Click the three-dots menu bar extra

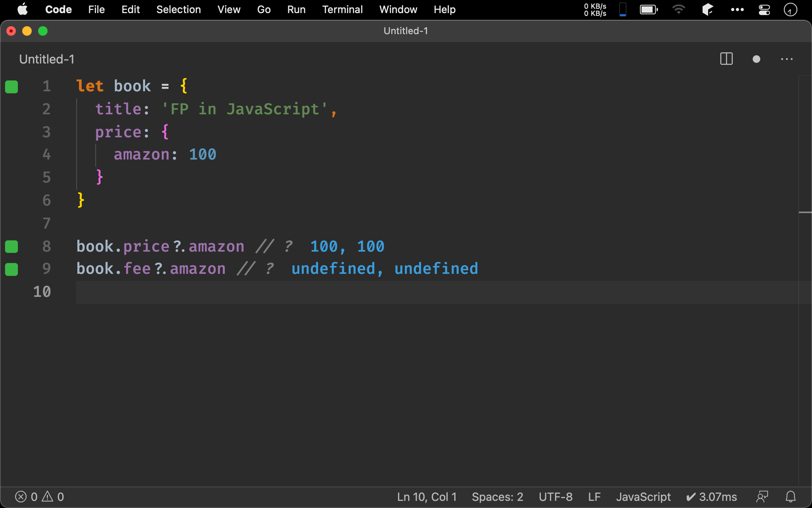pyautogui.click(x=737, y=10)
